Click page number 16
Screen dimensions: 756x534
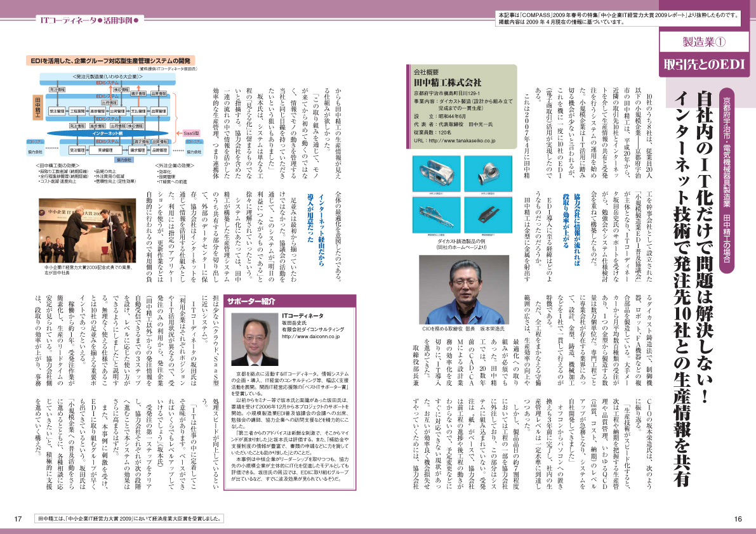738,519
